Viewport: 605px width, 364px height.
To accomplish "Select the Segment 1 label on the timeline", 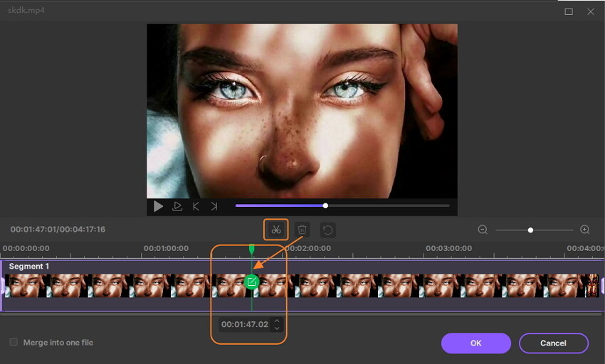I will tap(28, 266).
